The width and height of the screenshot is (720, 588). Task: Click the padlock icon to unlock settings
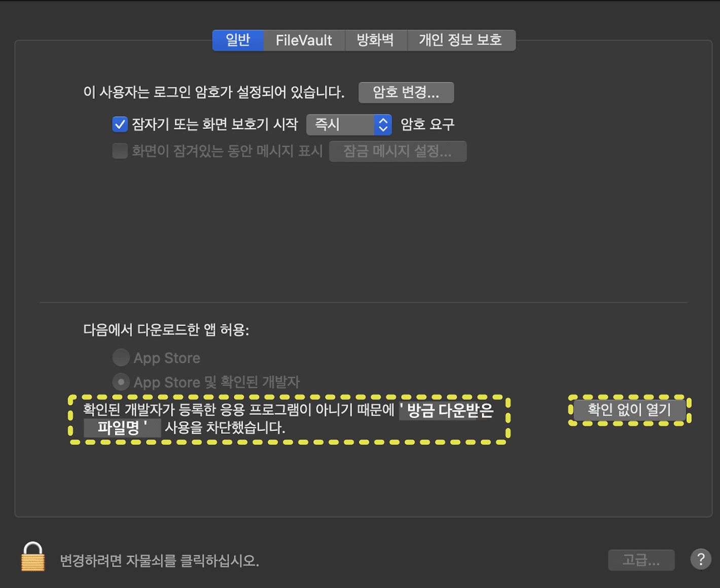[x=33, y=557]
